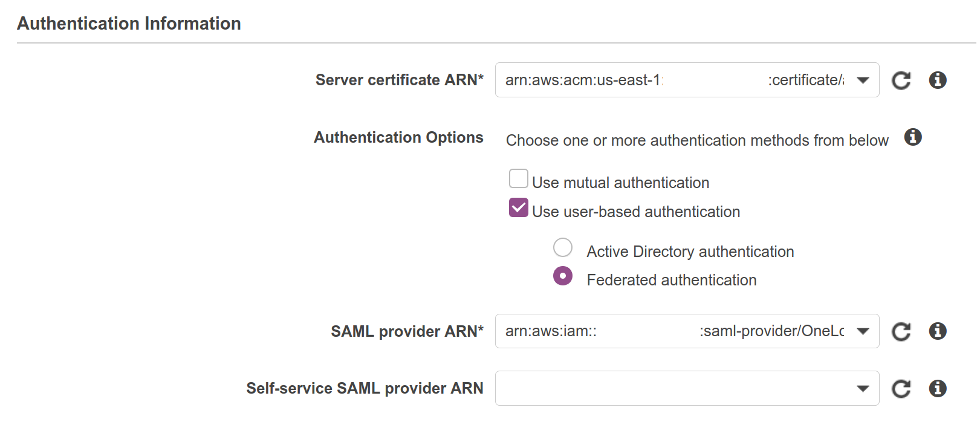Open the Self-service SAML provider ARN dropdown
The height and width of the screenshot is (442, 980).
pos(863,389)
